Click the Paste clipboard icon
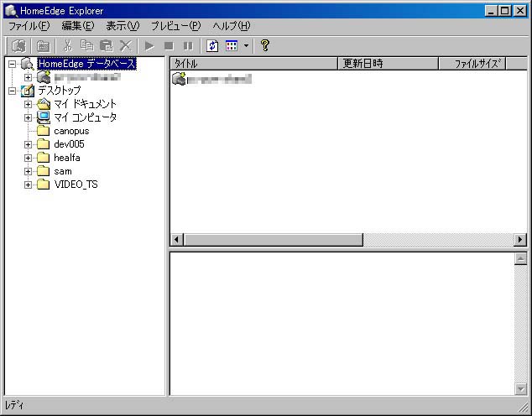This screenshot has height=416, width=532. click(107, 45)
